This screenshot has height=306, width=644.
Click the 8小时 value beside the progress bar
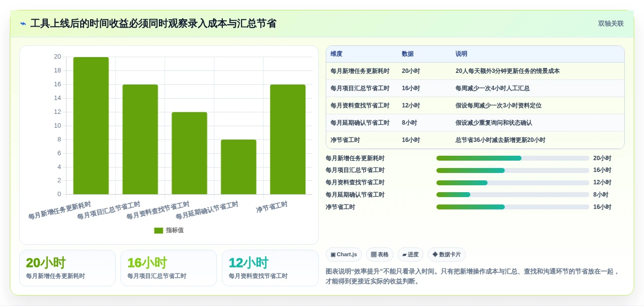click(x=601, y=195)
